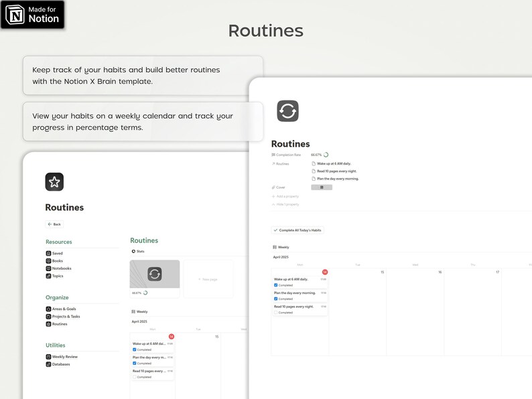This screenshot has height=399, width=532.
Task: Click the Routines relation property arrow icon
Action: coord(273,164)
